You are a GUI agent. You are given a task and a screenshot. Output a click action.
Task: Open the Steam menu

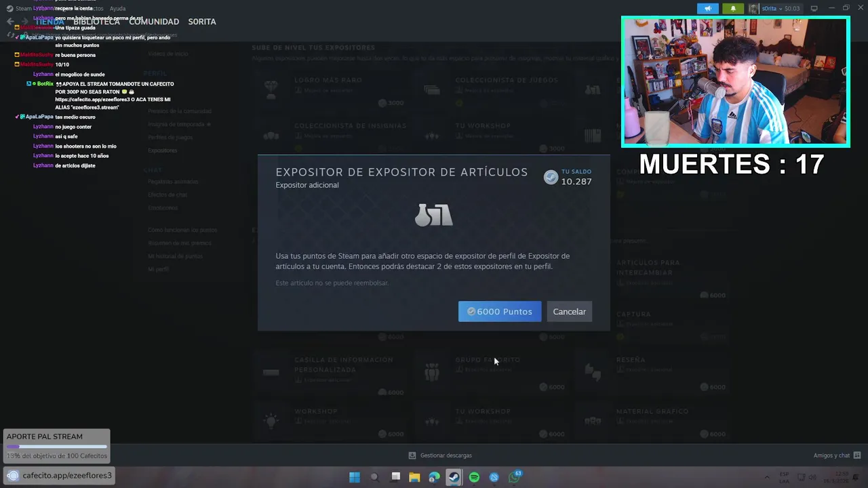point(23,8)
